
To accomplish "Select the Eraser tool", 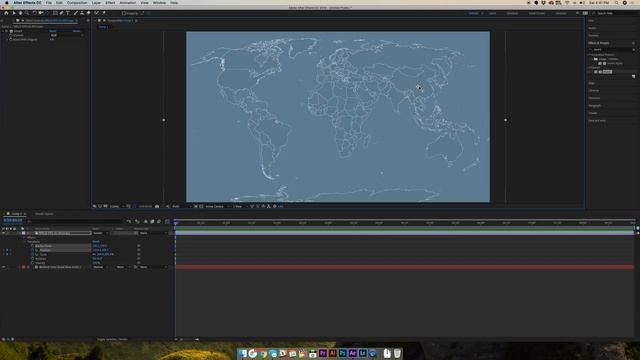I will point(88,13).
